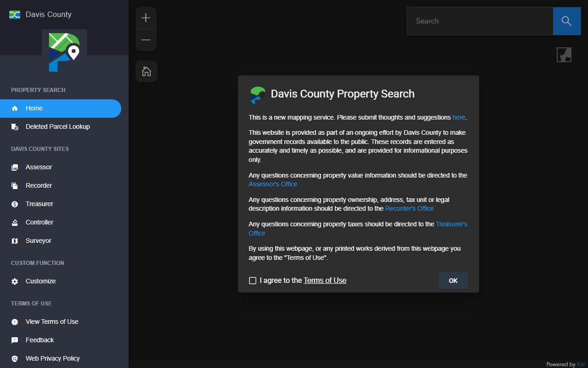The height and width of the screenshot is (368, 588).
Task: Check the I agree to Terms checkbox
Action: pos(253,281)
